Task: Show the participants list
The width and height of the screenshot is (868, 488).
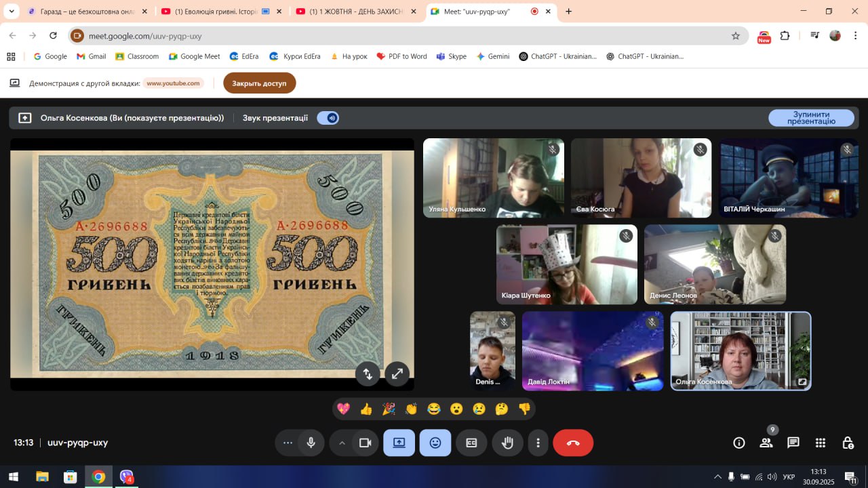Action: 766,443
